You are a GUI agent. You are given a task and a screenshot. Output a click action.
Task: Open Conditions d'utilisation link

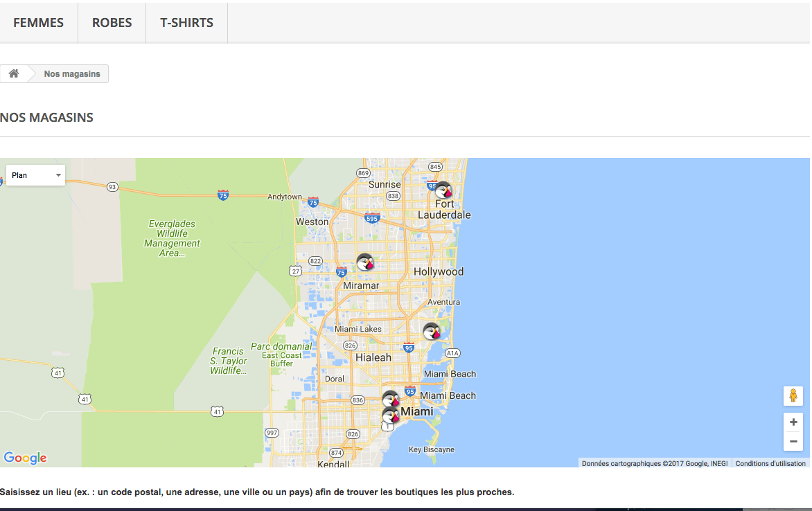pyautogui.click(x=770, y=463)
